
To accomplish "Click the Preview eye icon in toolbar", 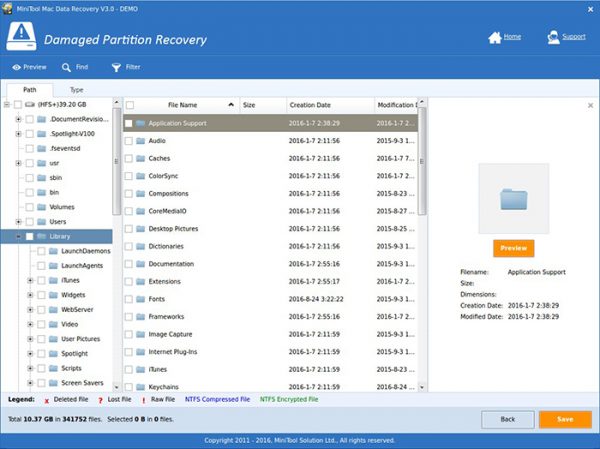I will tap(16, 67).
